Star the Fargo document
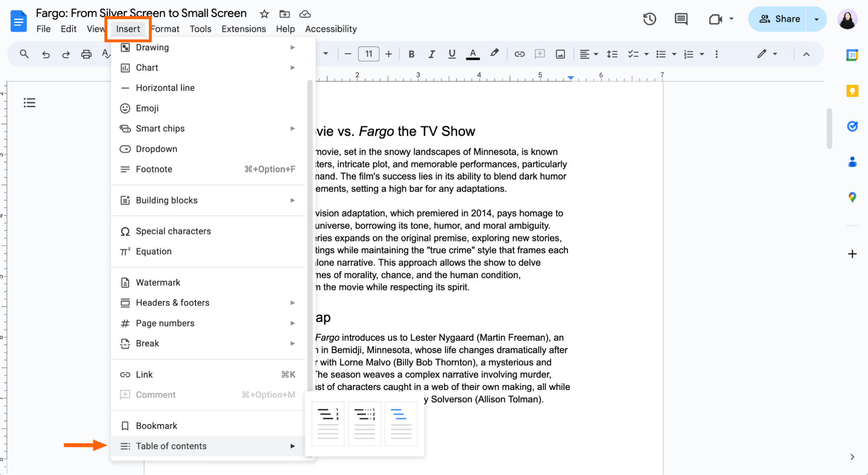The width and height of the screenshot is (868, 475). (x=264, y=14)
